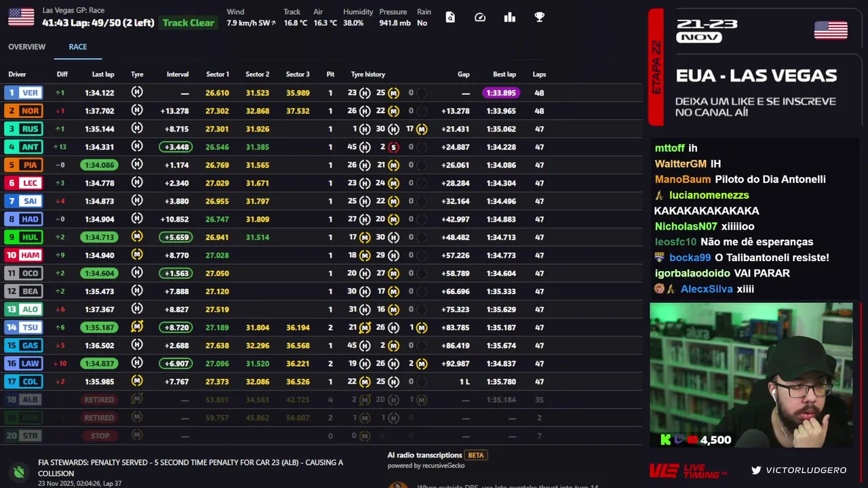This screenshot has height=488, width=868.
Task: Click ManoBaum username in chat
Action: tap(683, 180)
